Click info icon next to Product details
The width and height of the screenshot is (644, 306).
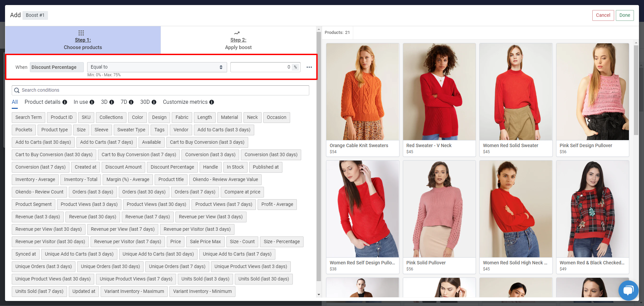(x=65, y=102)
